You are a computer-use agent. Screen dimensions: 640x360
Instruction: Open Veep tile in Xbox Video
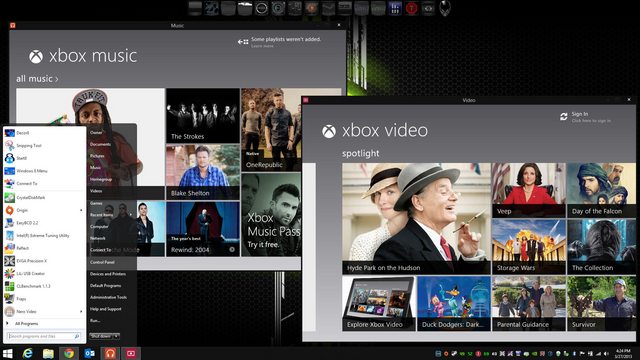point(529,190)
